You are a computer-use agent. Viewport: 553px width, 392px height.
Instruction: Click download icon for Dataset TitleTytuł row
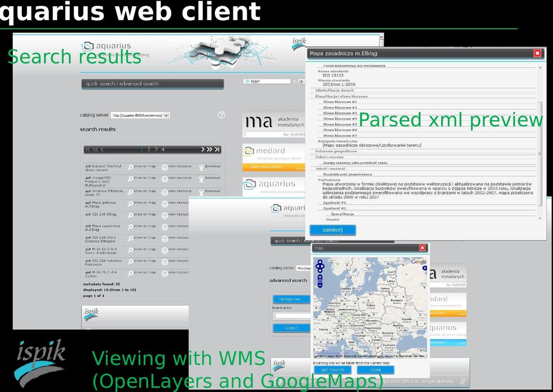pos(201,168)
